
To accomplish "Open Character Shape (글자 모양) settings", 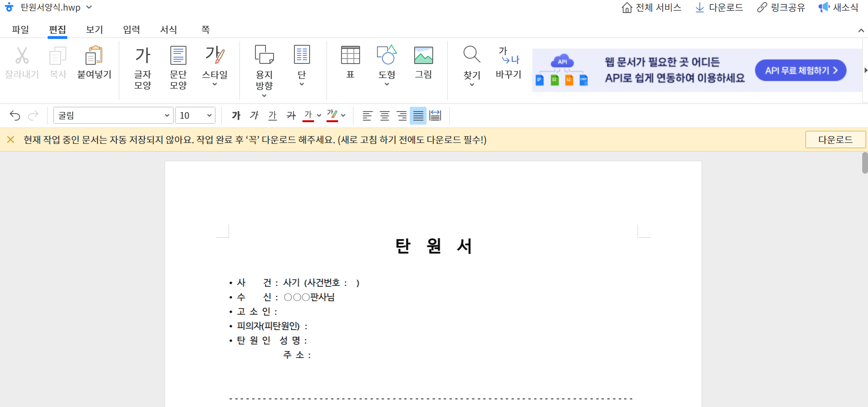I will point(143,67).
